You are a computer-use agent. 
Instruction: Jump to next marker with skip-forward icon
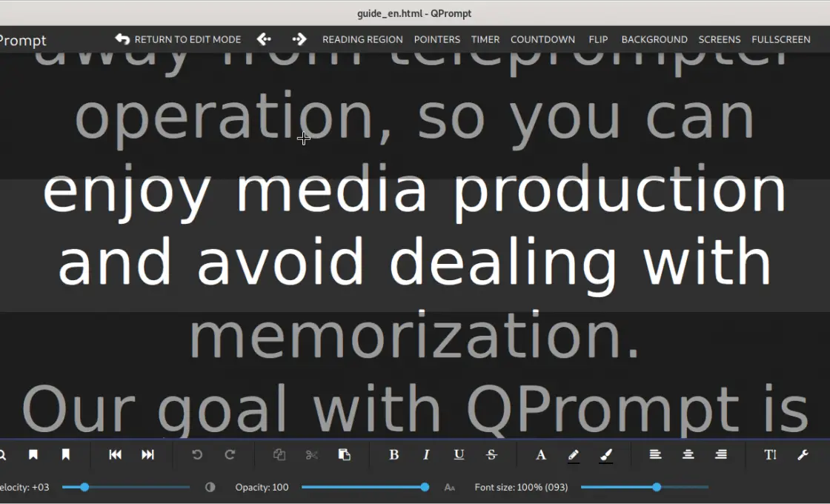(x=147, y=455)
